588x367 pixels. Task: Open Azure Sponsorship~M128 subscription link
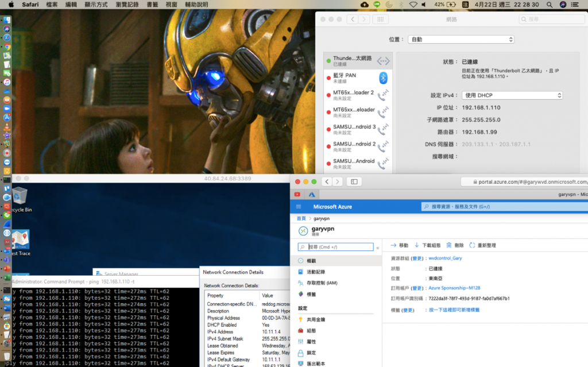454,288
